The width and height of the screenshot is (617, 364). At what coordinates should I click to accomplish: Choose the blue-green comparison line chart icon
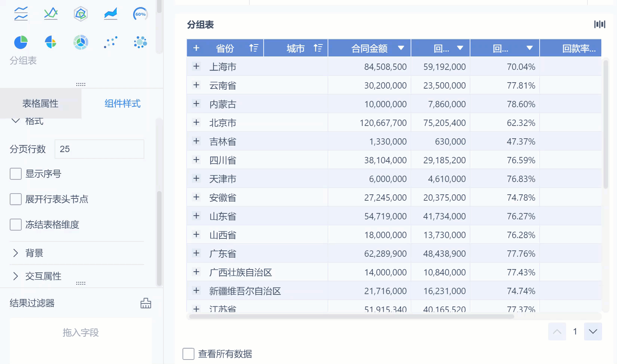pyautogui.click(x=51, y=14)
